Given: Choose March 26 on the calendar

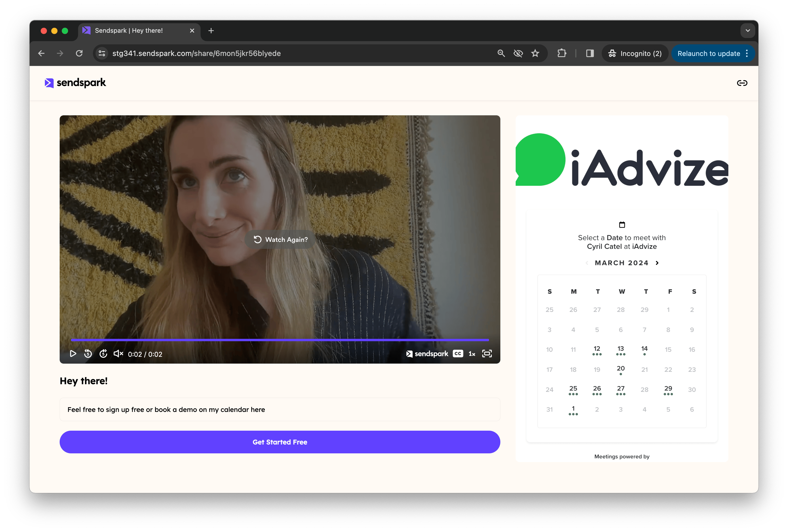Looking at the screenshot, I should pyautogui.click(x=597, y=389).
